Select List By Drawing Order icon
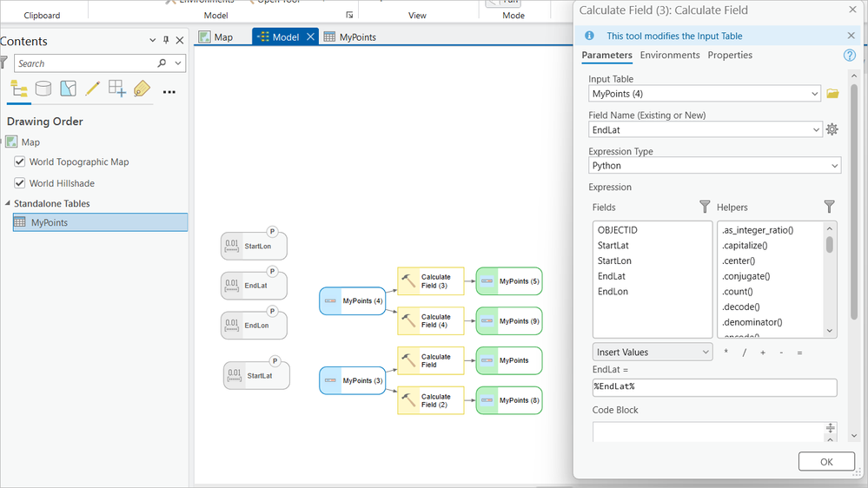The width and height of the screenshot is (868, 488). (19, 89)
